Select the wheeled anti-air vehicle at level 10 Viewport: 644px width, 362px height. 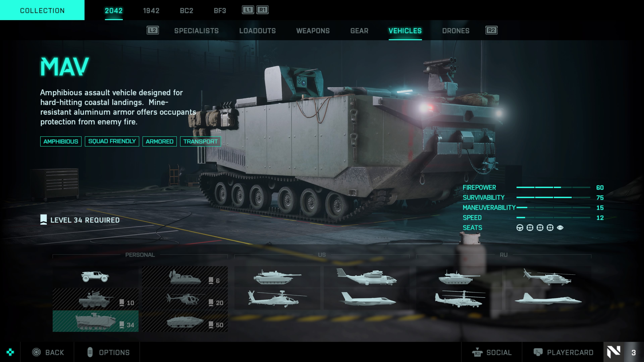pos(95,299)
